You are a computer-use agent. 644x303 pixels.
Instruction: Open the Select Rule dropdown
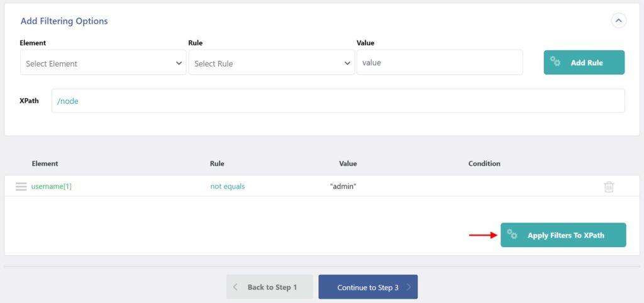[272, 63]
